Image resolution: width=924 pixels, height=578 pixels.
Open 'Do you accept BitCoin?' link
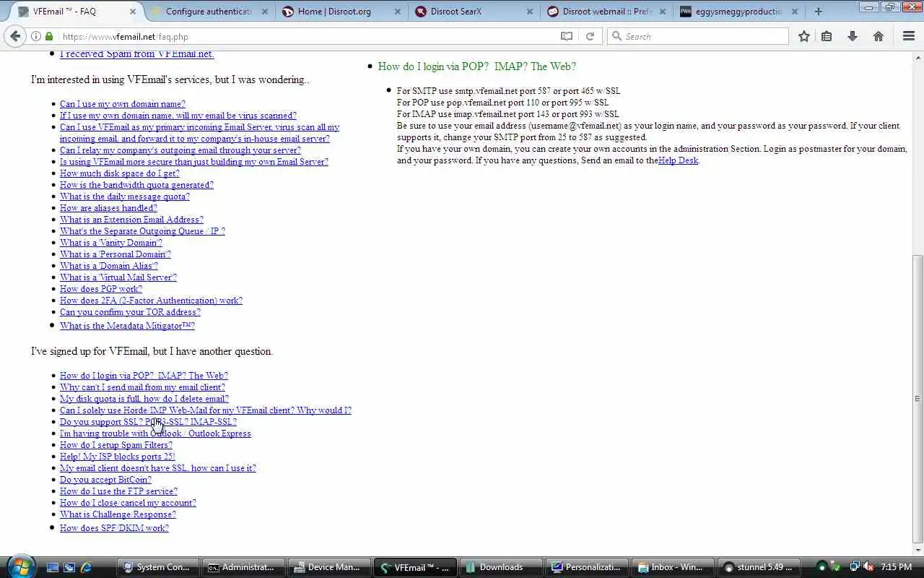105,480
